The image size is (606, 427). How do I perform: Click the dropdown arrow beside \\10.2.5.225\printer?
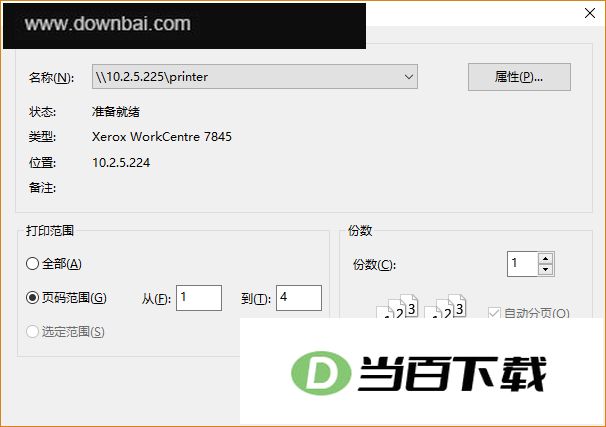click(x=409, y=77)
